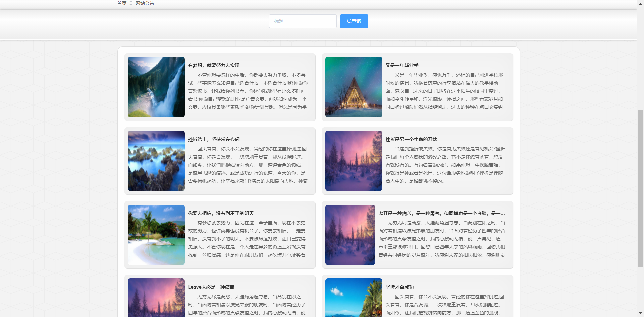Focus the 标题 search input field

pos(303,21)
